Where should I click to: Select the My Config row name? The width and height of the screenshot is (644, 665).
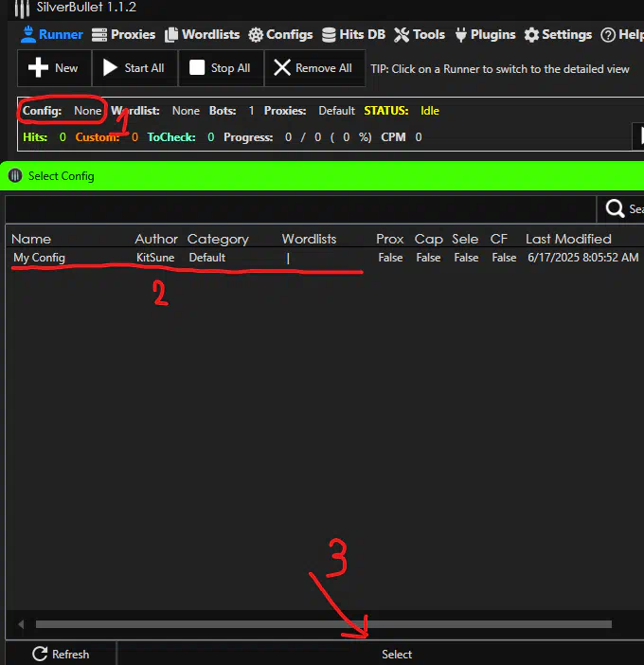39,258
